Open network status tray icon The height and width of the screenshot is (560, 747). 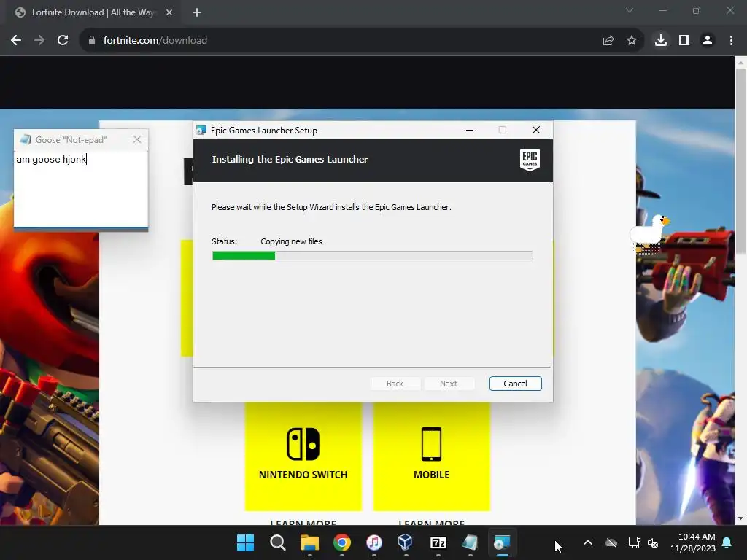tap(634, 542)
